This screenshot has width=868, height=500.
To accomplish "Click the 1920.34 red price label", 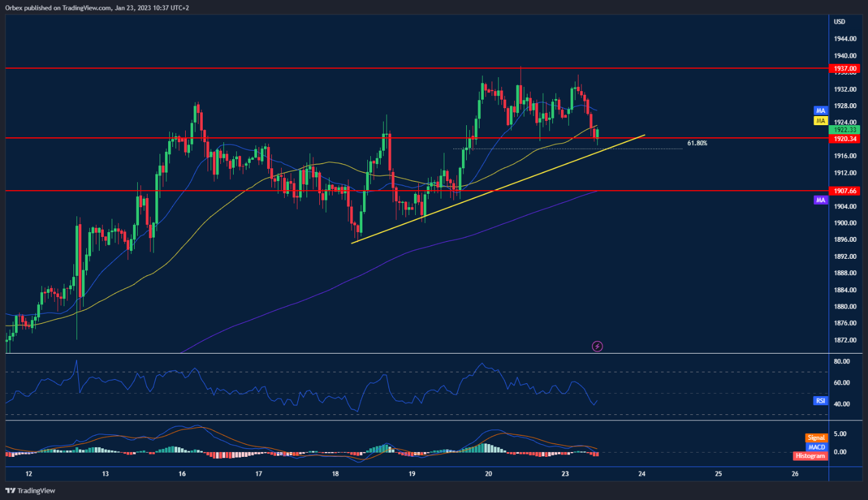I will coord(844,139).
